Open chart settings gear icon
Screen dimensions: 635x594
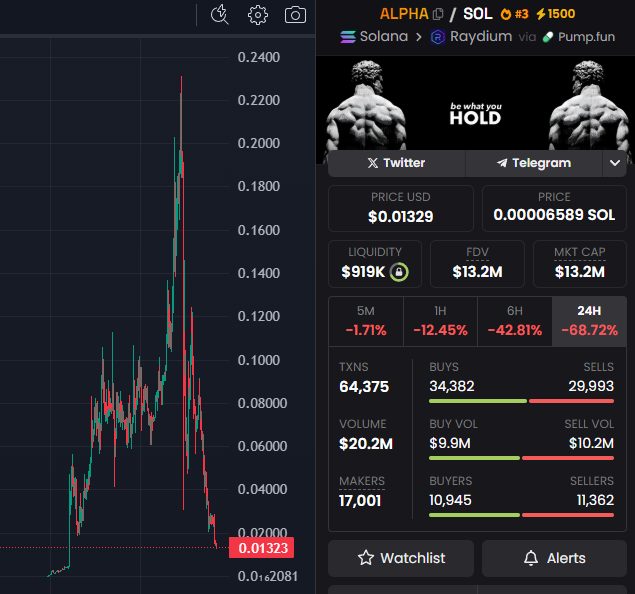click(258, 15)
